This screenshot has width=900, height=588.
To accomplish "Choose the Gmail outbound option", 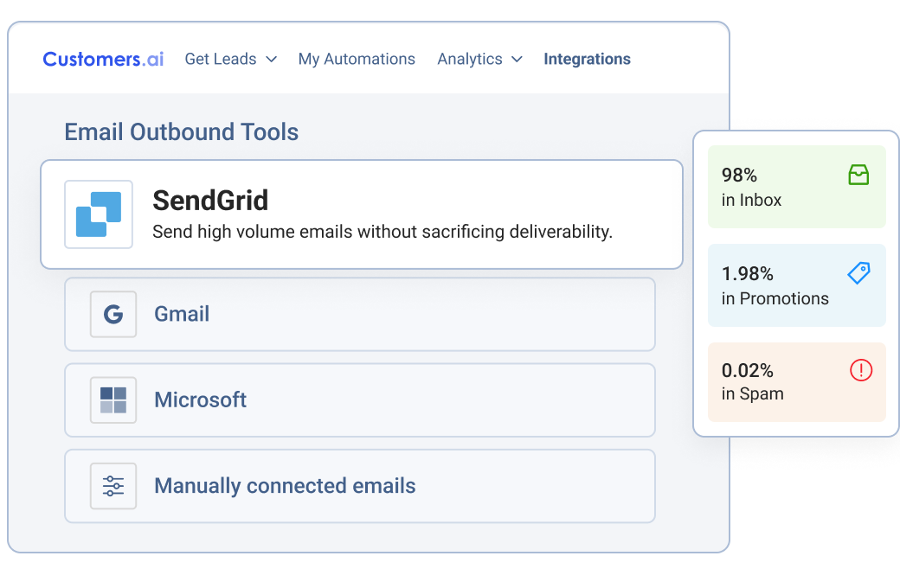I will 359,314.
